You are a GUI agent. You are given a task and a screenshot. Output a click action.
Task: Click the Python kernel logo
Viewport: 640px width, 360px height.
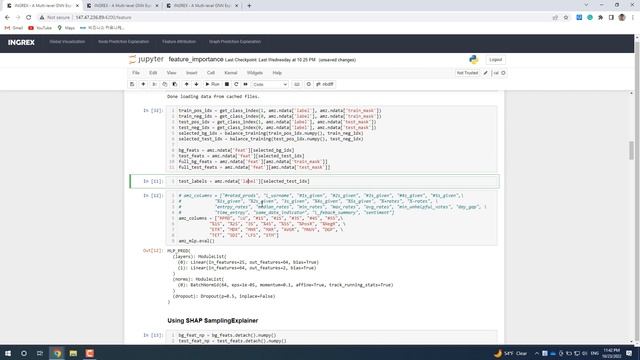coord(473,60)
